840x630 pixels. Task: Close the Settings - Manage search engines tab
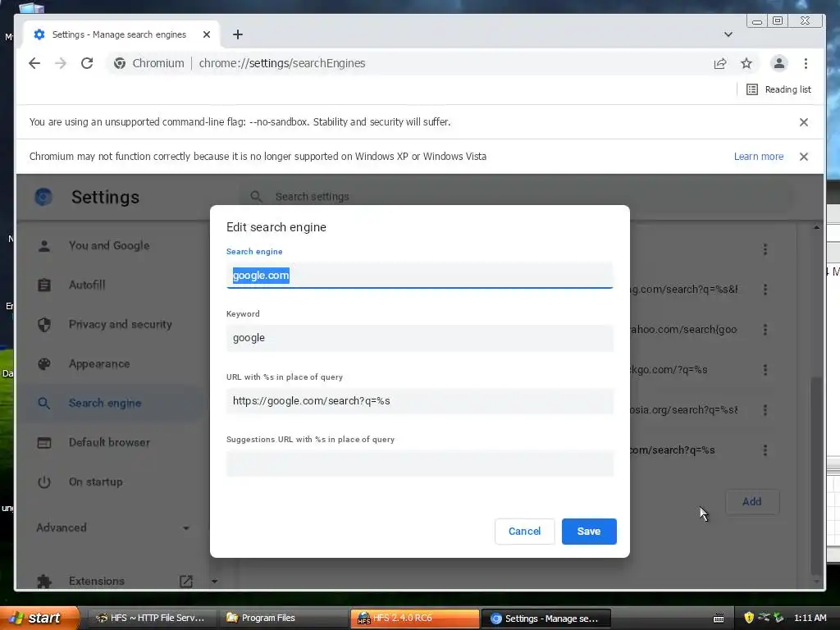click(x=206, y=34)
